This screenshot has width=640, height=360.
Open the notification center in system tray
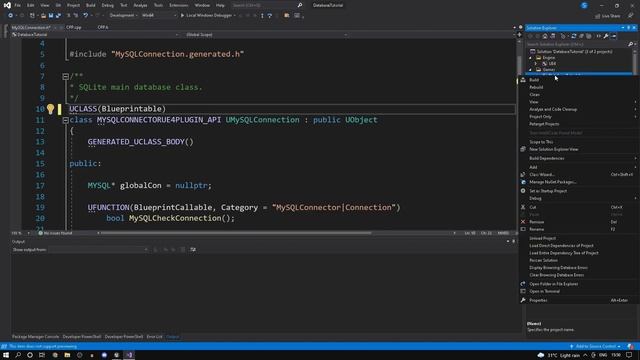(629, 355)
